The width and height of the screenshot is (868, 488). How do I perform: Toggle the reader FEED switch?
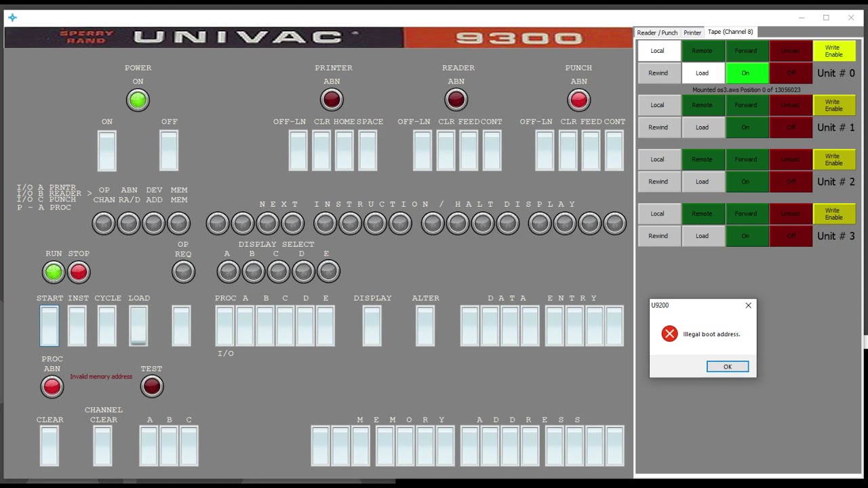pyautogui.click(x=469, y=150)
